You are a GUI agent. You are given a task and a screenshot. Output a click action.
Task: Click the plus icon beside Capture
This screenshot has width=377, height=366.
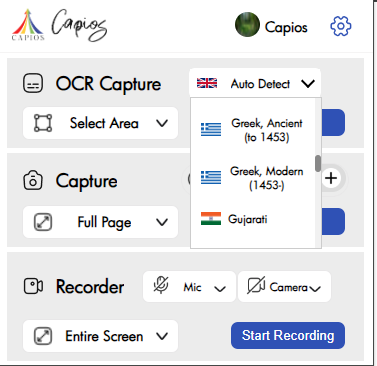click(x=331, y=178)
